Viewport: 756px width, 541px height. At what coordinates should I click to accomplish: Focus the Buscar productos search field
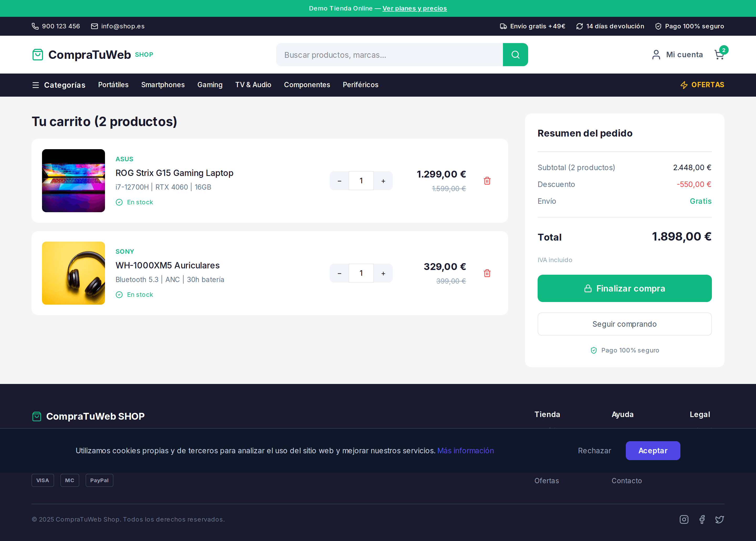pyautogui.click(x=389, y=55)
